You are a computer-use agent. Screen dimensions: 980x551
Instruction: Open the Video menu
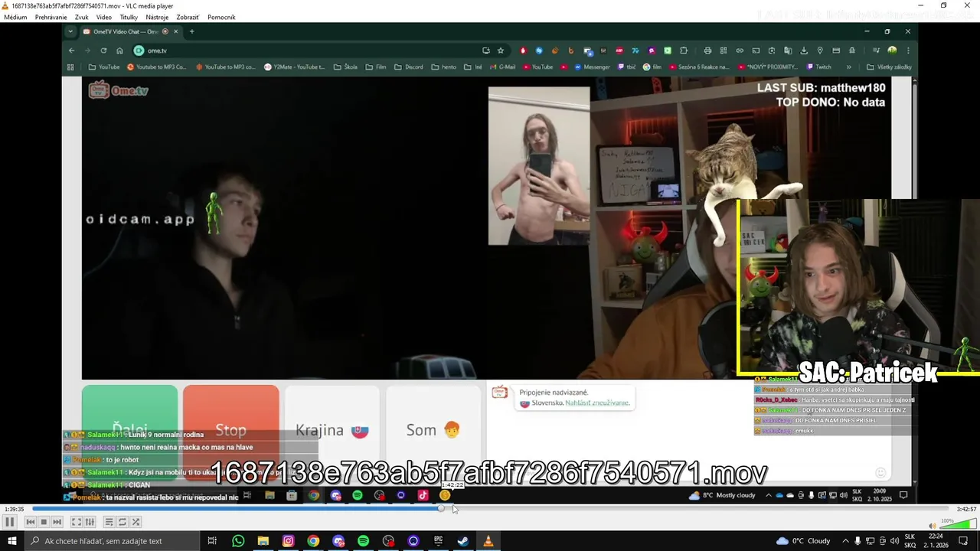tap(104, 17)
